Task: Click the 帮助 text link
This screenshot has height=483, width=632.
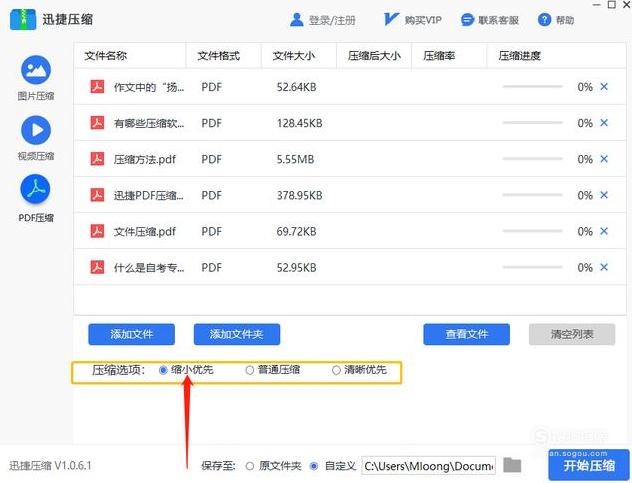Action: point(565,20)
